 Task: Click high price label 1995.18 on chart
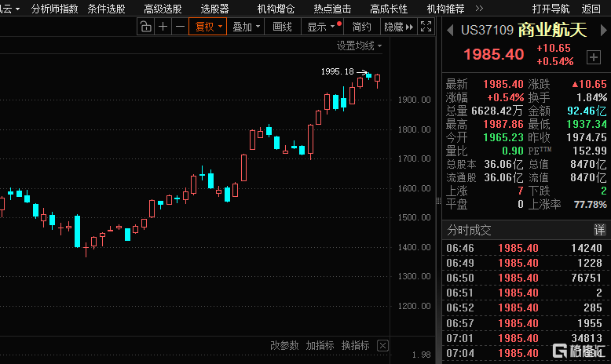pos(338,71)
